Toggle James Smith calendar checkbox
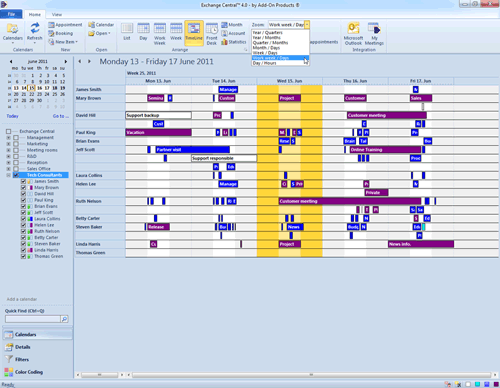This screenshot has height=388, width=500. click(x=23, y=181)
